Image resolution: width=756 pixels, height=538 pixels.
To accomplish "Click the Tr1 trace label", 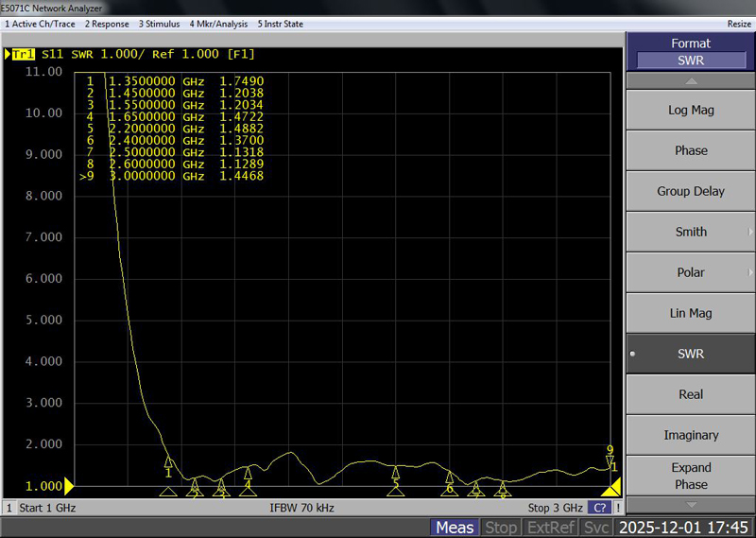I will [22, 54].
